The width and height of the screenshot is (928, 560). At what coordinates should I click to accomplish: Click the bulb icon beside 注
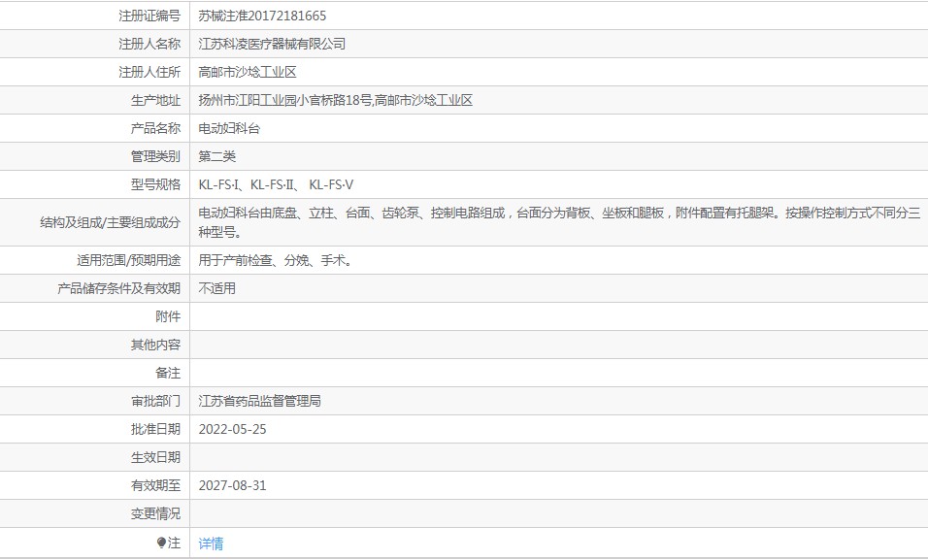(161, 543)
